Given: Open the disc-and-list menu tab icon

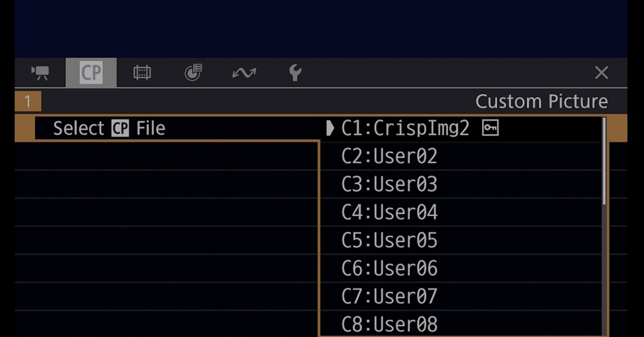Looking at the screenshot, I should point(193,73).
